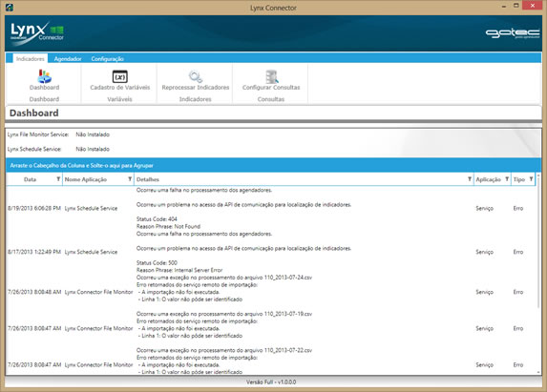Open Cadastro de Variáveis icon
This screenshot has width=547, height=392.
point(119,76)
